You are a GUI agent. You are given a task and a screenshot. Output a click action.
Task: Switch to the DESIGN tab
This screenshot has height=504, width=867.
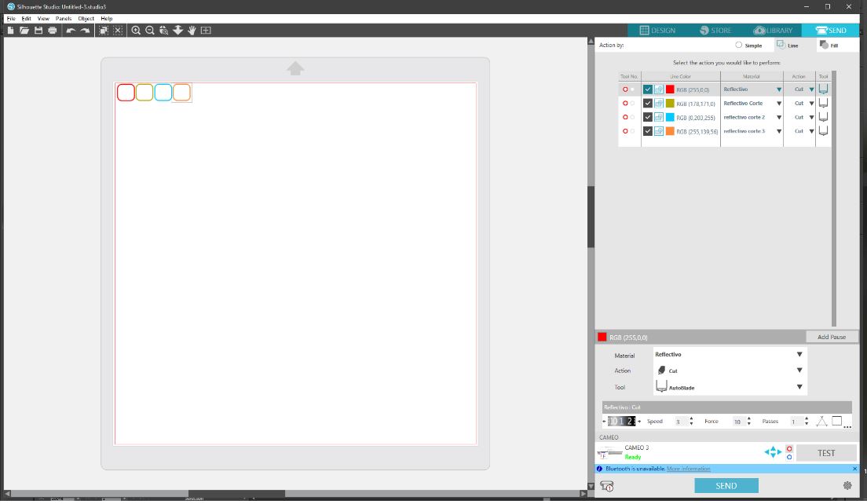657,31
